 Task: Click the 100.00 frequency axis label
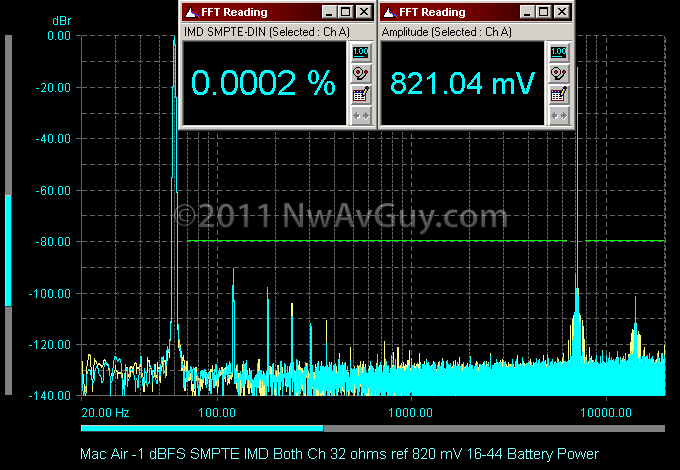click(217, 412)
